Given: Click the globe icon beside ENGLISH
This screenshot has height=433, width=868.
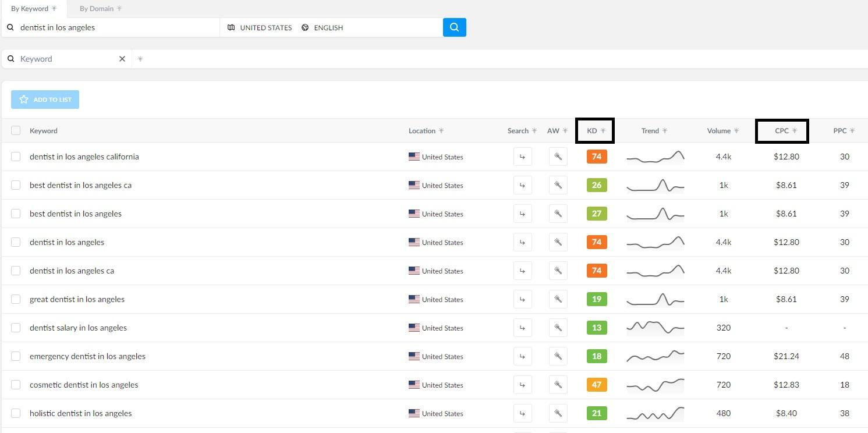Looking at the screenshot, I should tap(305, 27).
